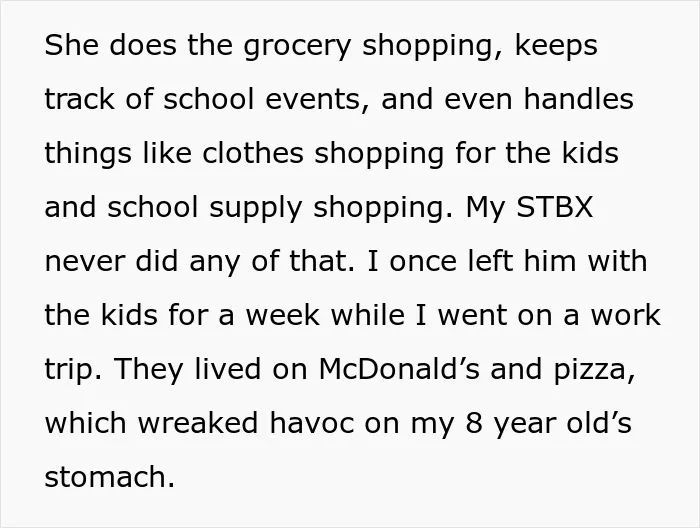The image size is (700, 528).
Task: Click on the word "track"
Action: (x=79, y=99)
